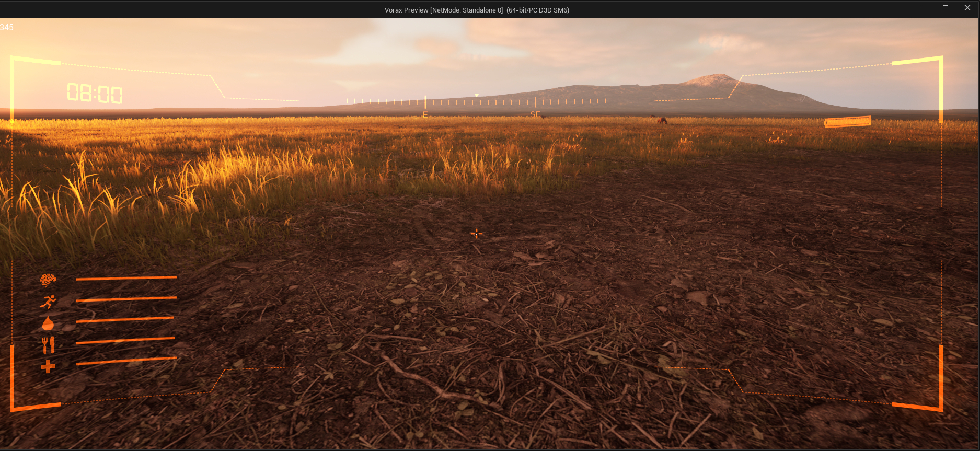
Task: Click the center crosshair
Action: (477, 234)
